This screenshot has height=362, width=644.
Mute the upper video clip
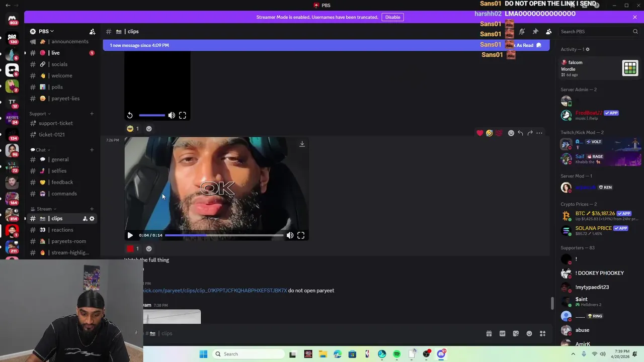point(172,116)
